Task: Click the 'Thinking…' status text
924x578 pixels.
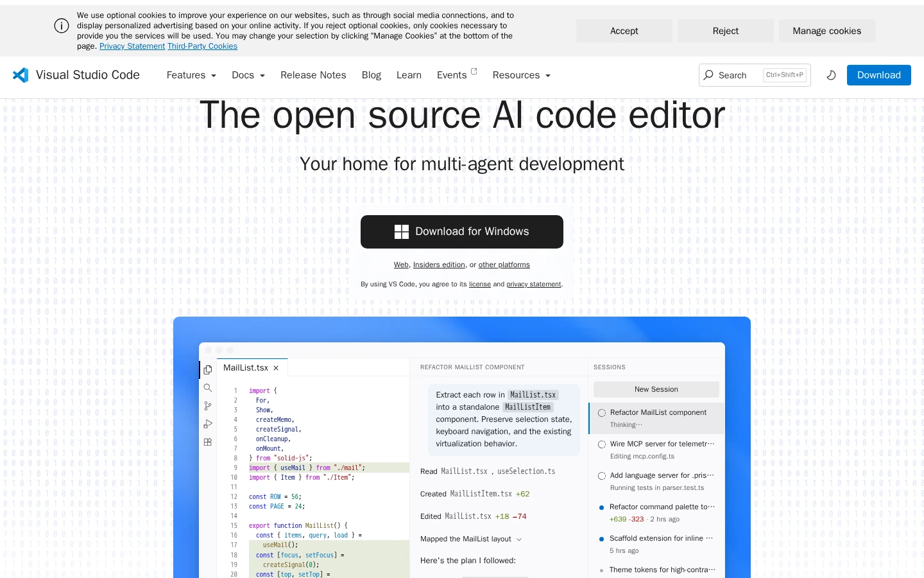Action: tap(626, 425)
